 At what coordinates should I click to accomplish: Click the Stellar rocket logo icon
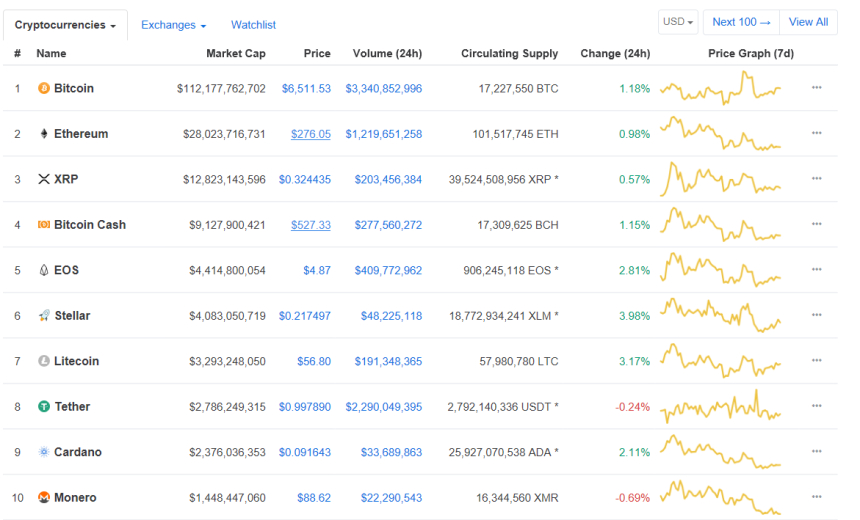tap(44, 315)
